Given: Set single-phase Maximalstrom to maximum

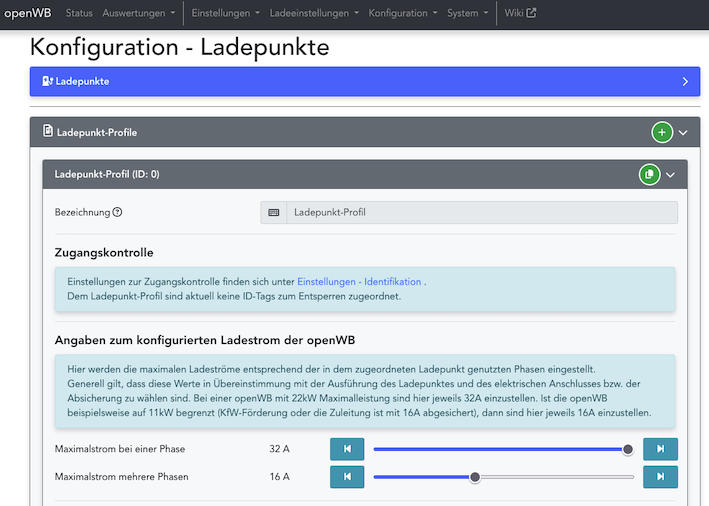Looking at the screenshot, I should (660, 449).
